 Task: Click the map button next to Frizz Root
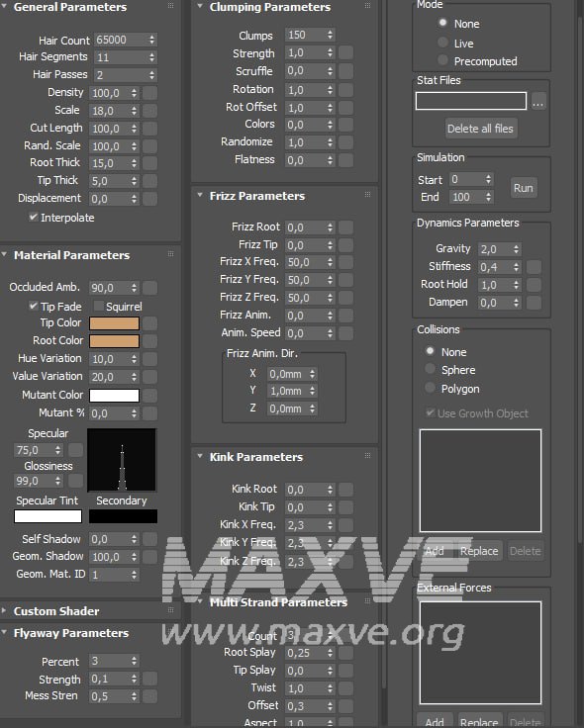click(345, 227)
